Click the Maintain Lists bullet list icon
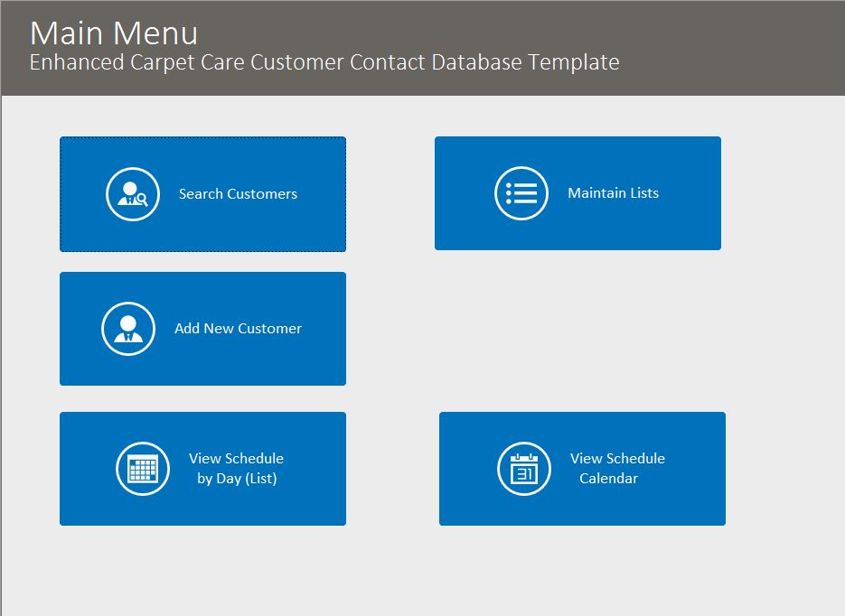 521,193
